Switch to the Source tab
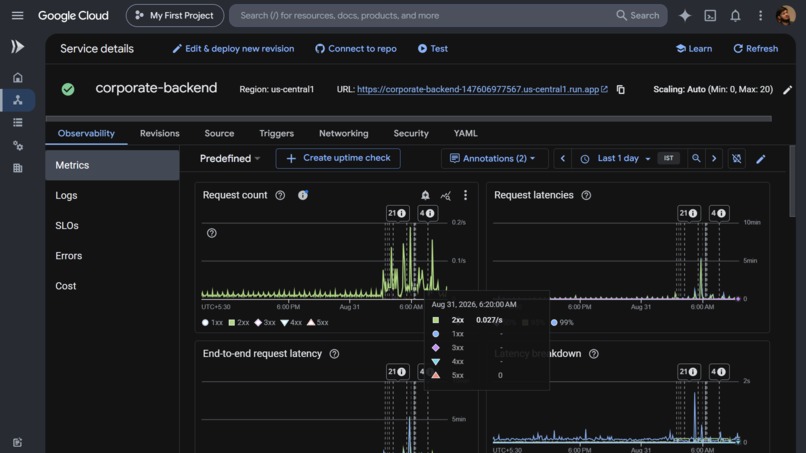The width and height of the screenshot is (806, 453). point(219,133)
